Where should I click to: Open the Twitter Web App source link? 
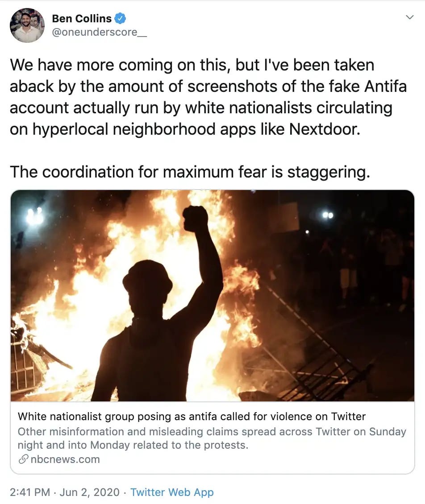pos(172,492)
